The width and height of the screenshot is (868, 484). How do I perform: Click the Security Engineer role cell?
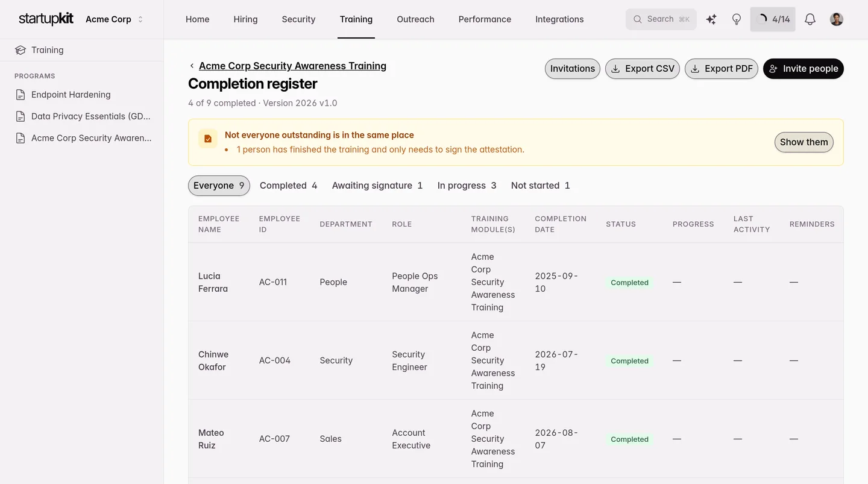pos(409,360)
